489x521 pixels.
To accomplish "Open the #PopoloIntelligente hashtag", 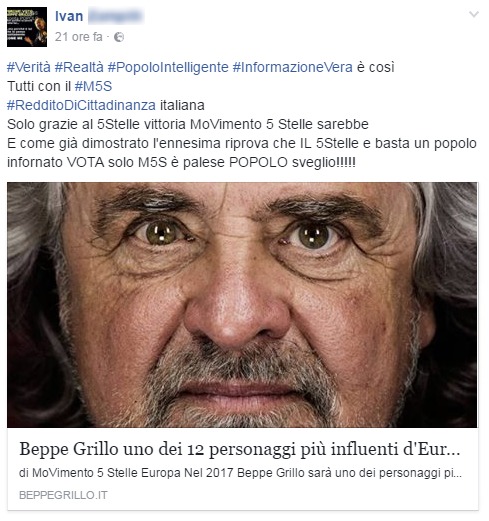I will tap(168, 67).
